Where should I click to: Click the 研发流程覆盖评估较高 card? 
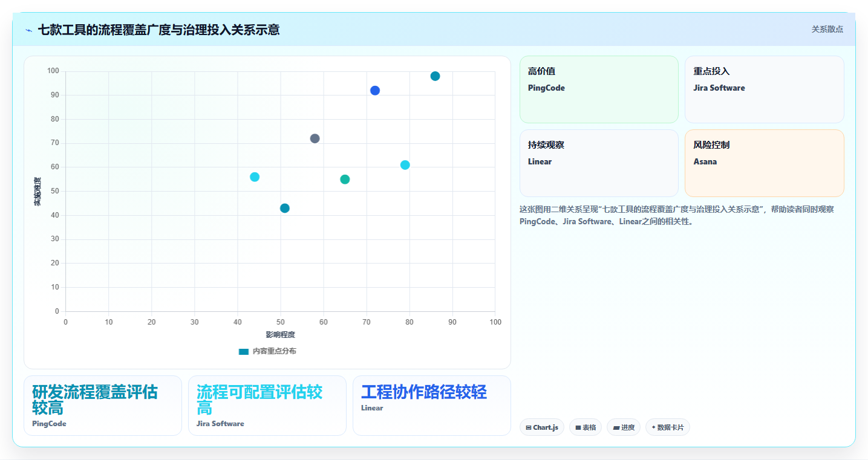(x=103, y=406)
